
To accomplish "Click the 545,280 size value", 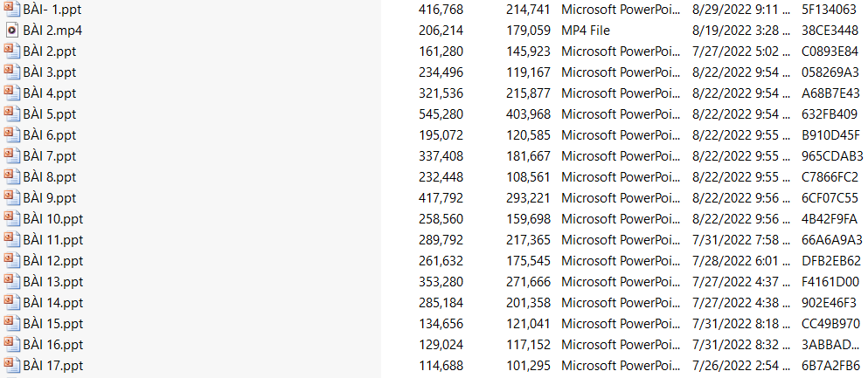I will [x=441, y=113].
